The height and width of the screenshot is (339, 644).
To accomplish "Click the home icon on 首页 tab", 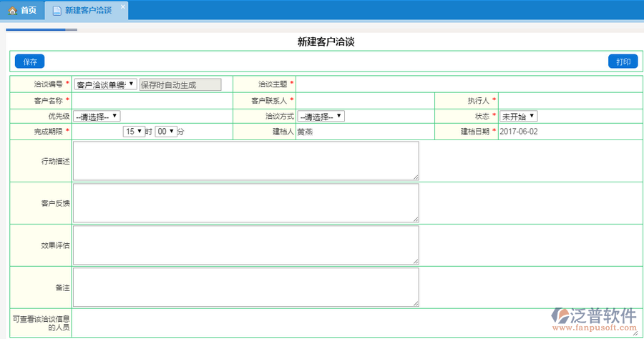I will (12, 11).
